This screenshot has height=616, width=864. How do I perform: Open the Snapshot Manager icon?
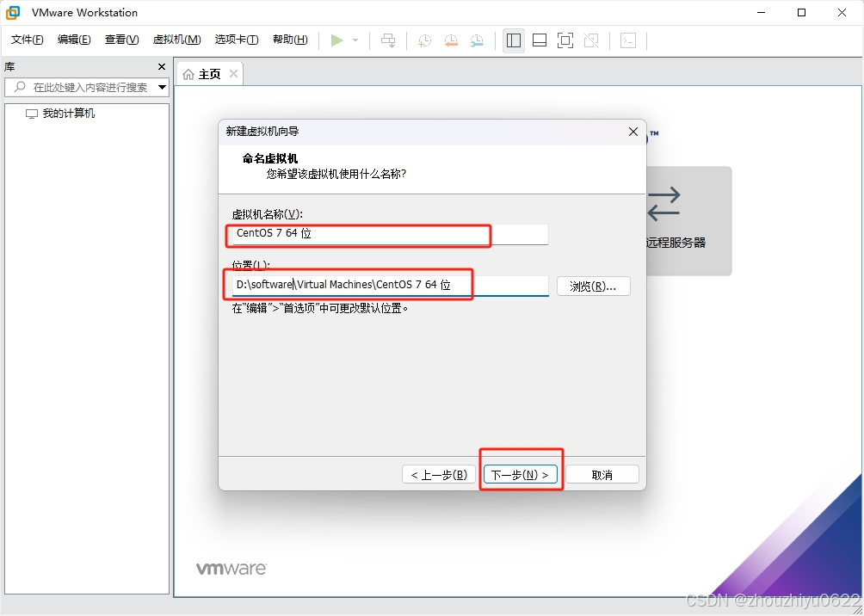click(x=478, y=40)
